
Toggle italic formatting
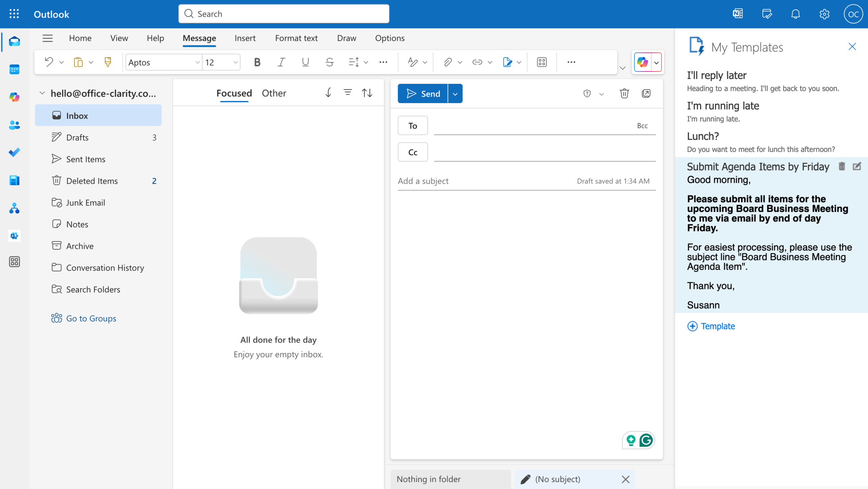click(x=281, y=62)
